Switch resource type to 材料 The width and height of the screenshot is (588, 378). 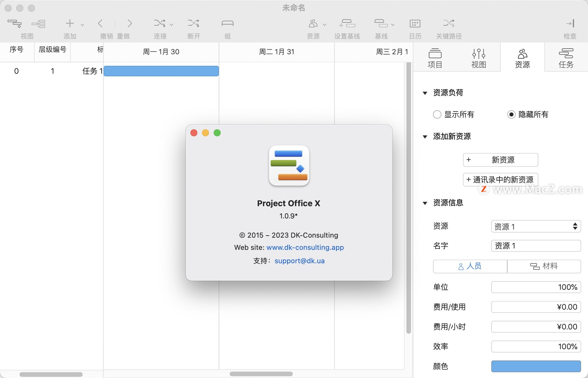point(544,266)
